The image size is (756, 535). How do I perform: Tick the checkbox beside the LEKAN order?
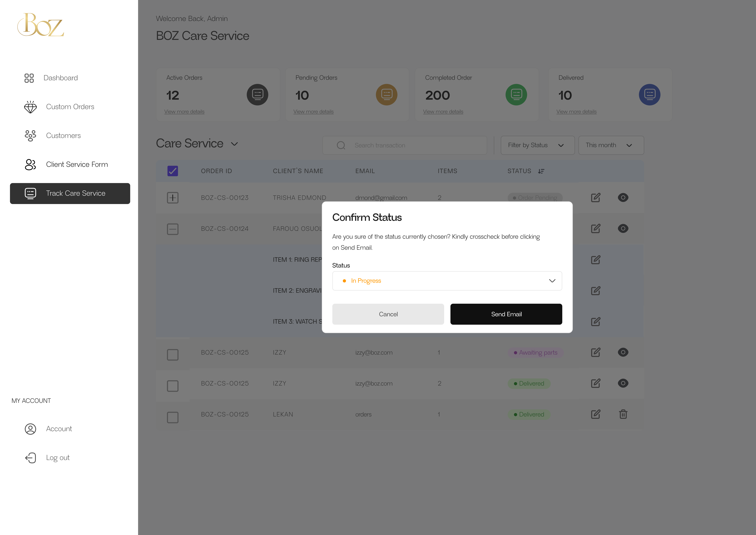coord(172,417)
